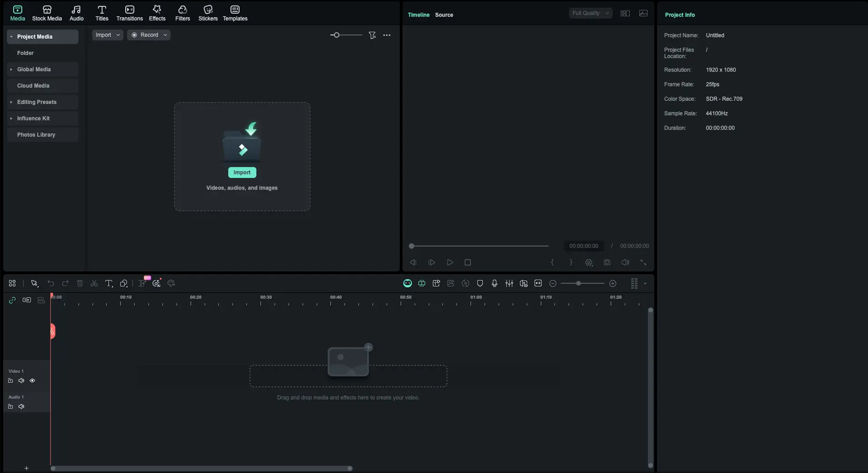
Task: Click the voiceover microphone icon
Action: coord(495,284)
